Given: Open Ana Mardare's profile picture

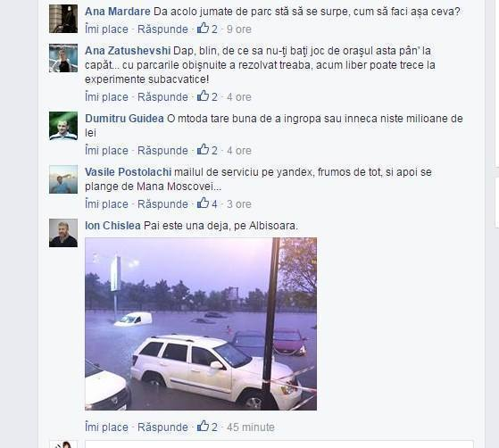Looking at the screenshot, I should (63, 19).
